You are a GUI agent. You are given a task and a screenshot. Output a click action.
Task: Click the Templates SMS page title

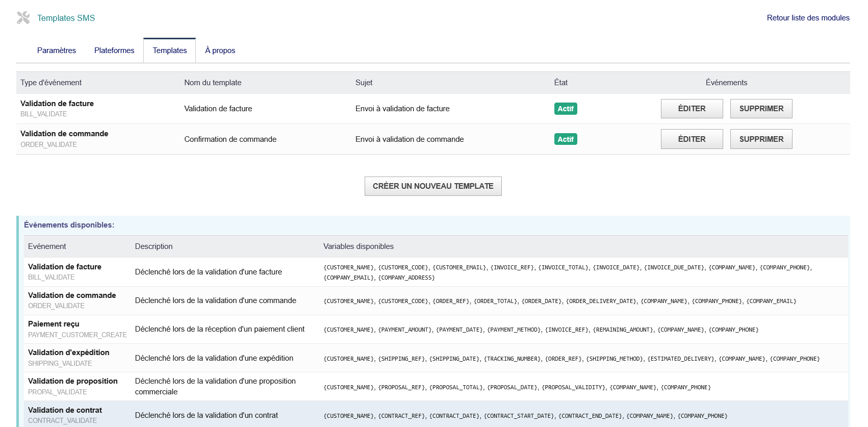[x=66, y=18]
